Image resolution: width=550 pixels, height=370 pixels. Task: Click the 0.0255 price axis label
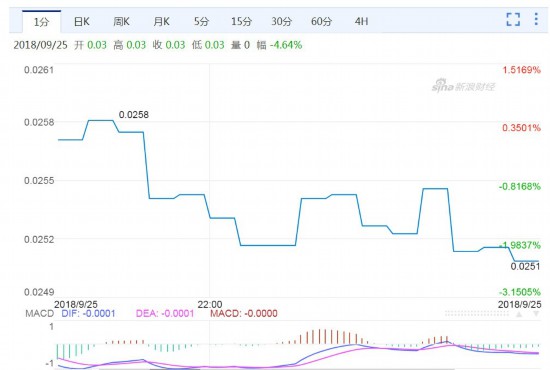pos(39,181)
